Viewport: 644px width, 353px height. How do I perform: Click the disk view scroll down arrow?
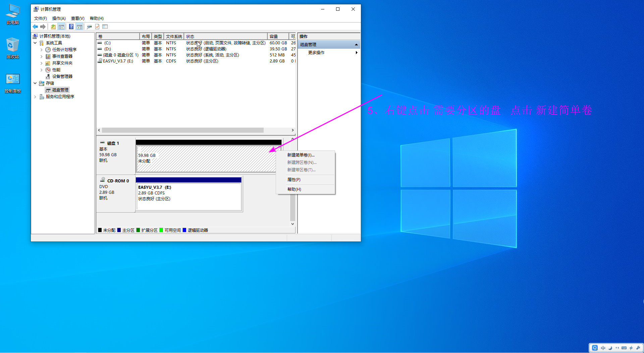click(x=292, y=224)
